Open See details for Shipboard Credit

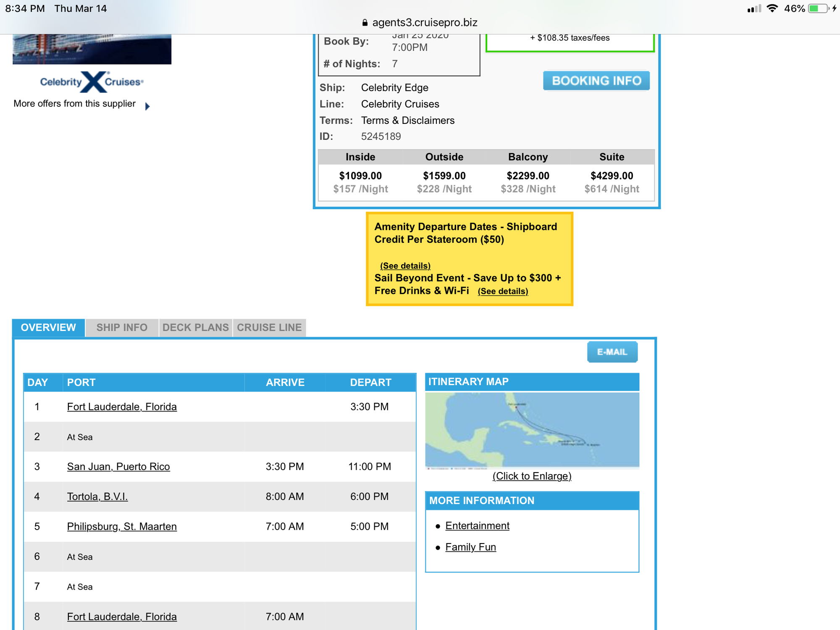(x=405, y=266)
